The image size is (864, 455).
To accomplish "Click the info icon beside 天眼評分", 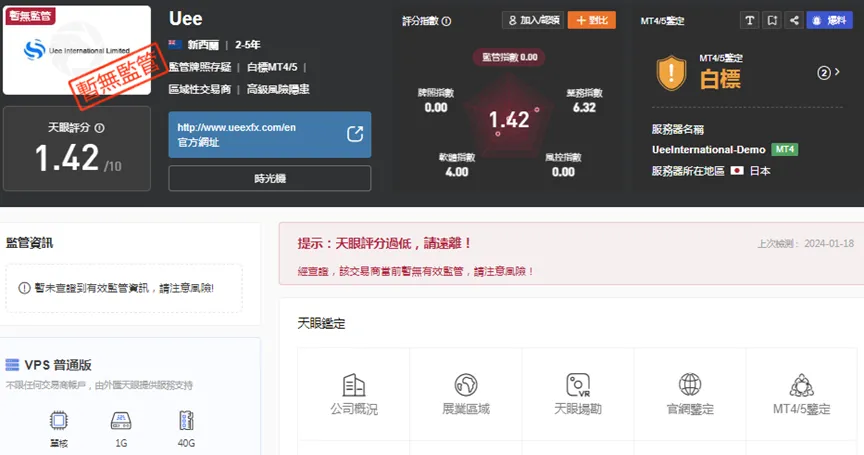I will [99, 128].
